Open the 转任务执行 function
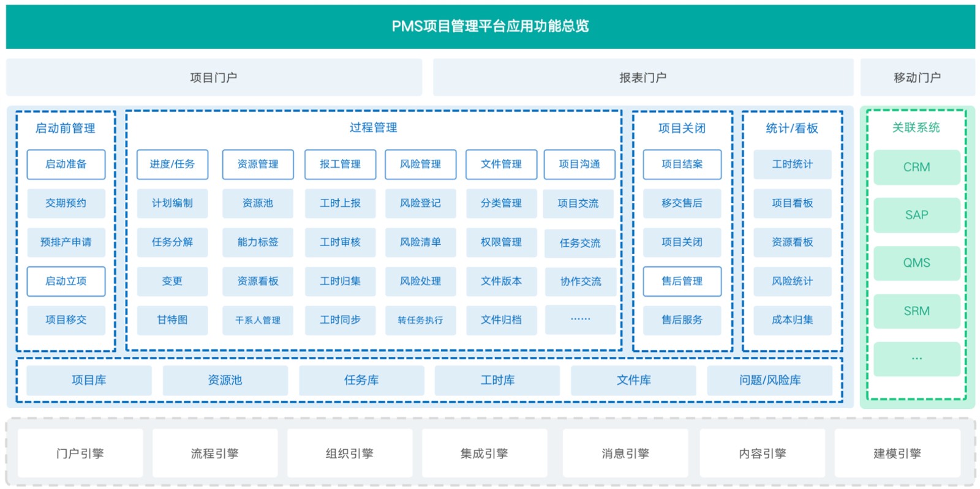 pyautogui.click(x=421, y=320)
